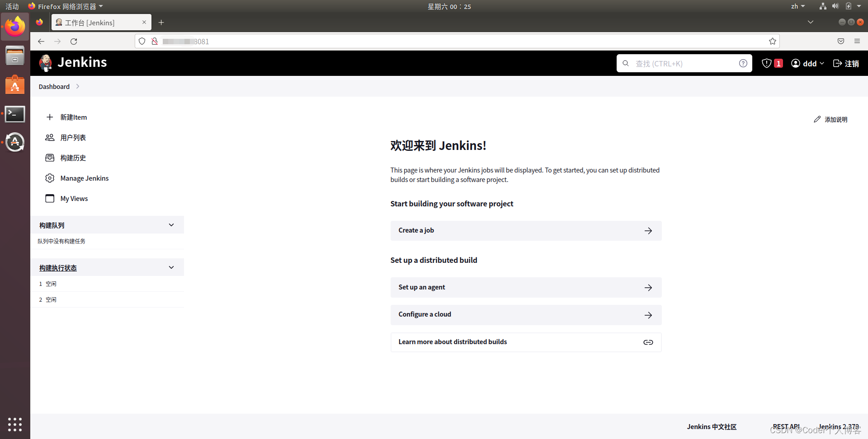This screenshot has height=439, width=868.
Task: Open the ddd user dropdown arrow
Action: pos(822,63)
